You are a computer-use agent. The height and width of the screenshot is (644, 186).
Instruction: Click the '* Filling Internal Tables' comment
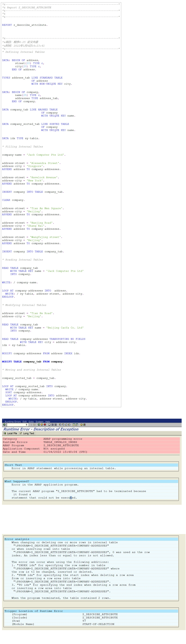pos(22,146)
